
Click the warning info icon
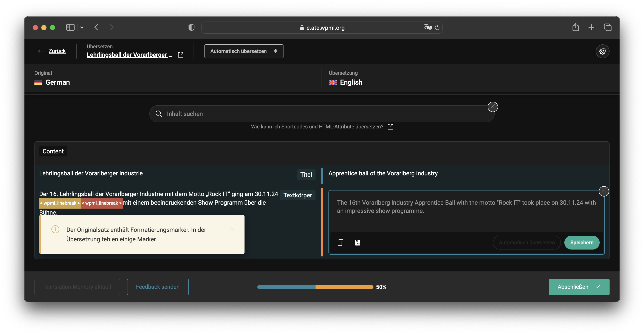click(55, 229)
